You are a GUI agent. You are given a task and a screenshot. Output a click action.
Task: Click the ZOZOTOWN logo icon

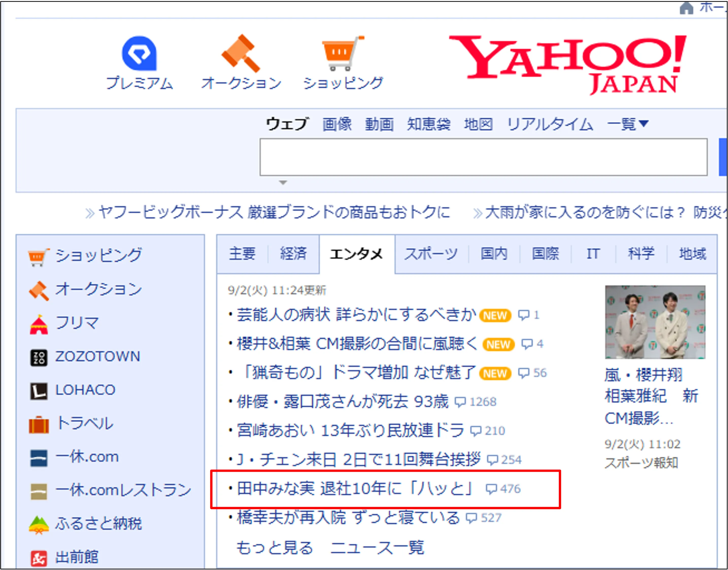pos(39,358)
